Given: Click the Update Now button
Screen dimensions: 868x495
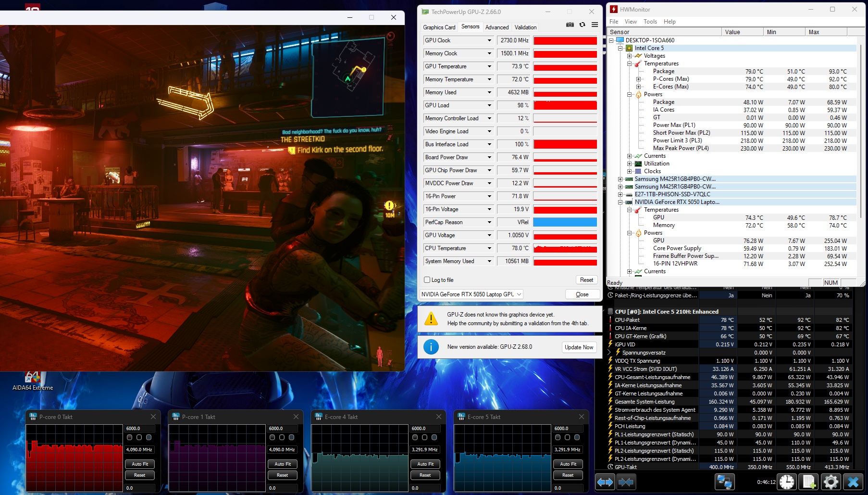Looking at the screenshot, I should 579,347.
